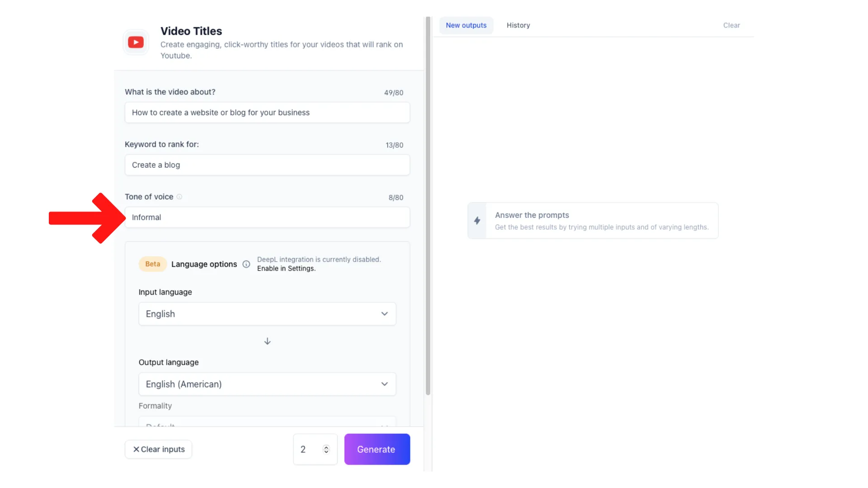Click the Clear inputs button

pos(158,449)
